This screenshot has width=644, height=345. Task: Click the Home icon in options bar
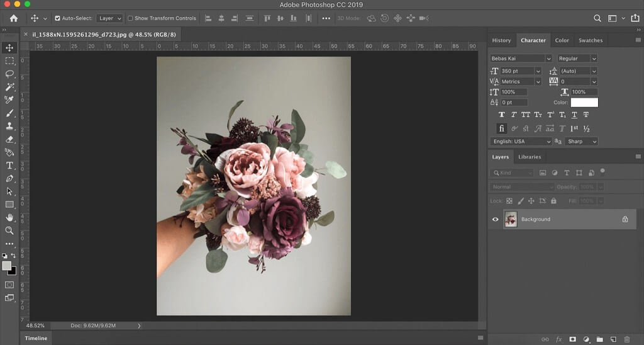[14, 18]
